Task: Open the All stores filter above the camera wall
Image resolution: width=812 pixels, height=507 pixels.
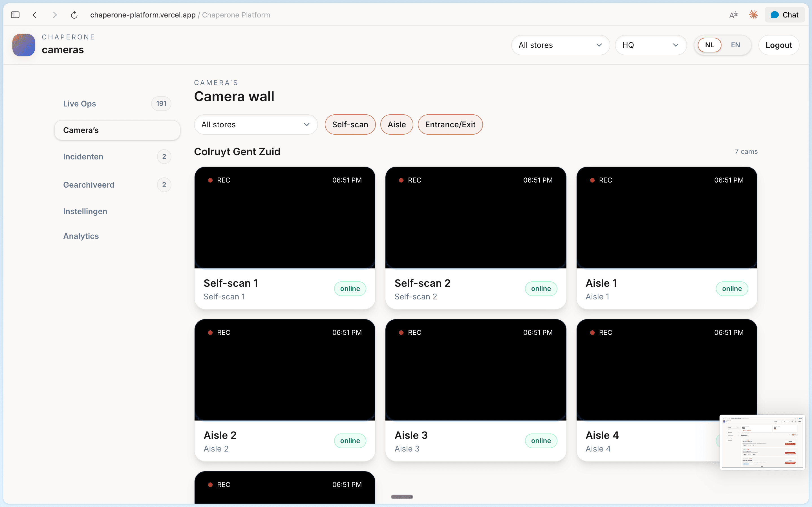Action: (x=256, y=124)
